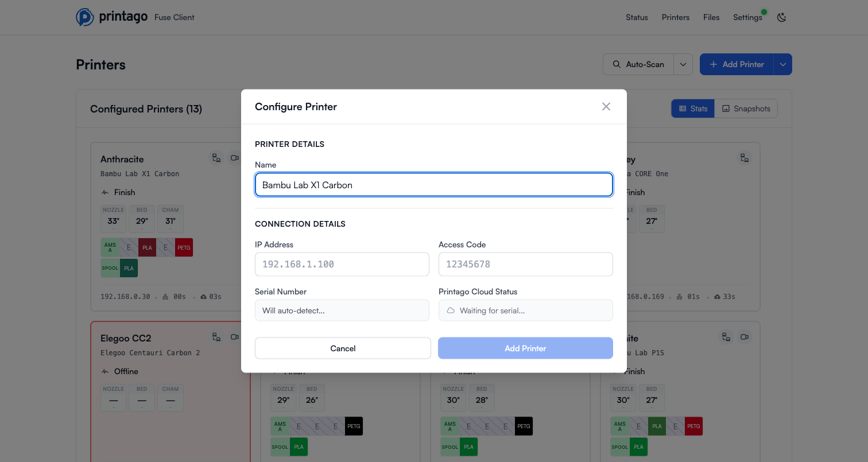The width and height of the screenshot is (868, 462).
Task: Click network icon on Prusa CORE One card
Action: pos(744,158)
